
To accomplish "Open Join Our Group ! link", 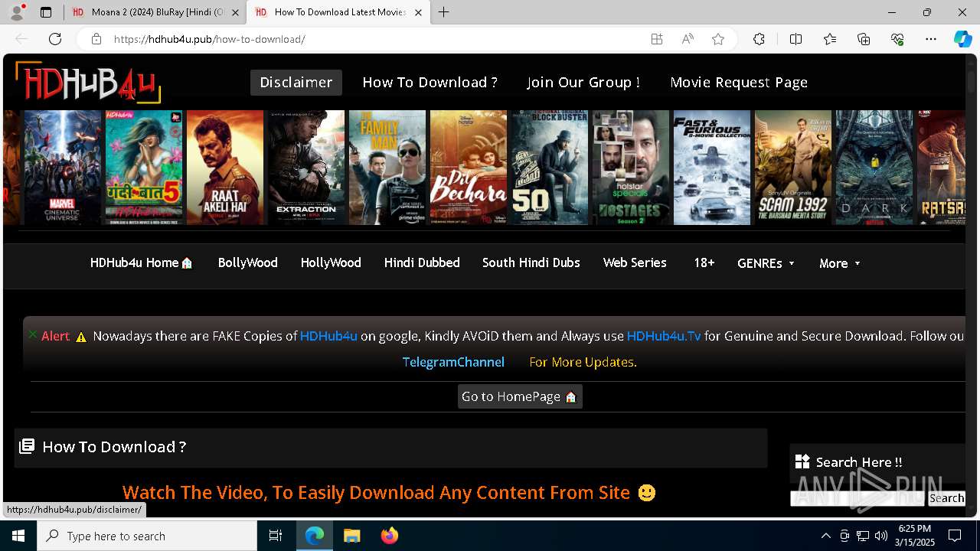I will click(x=583, y=83).
